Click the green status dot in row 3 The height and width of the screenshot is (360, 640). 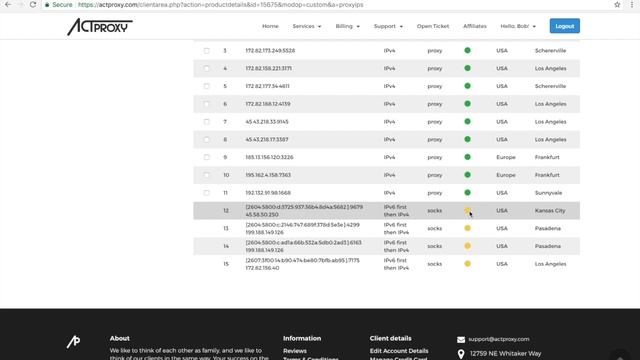pos(467,51)
